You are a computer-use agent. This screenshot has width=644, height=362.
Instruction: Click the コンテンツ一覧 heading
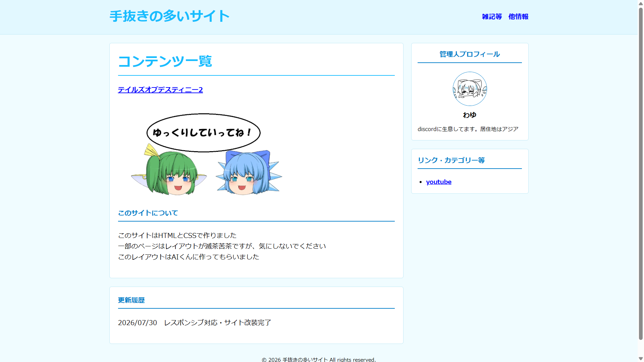point(165,61)
